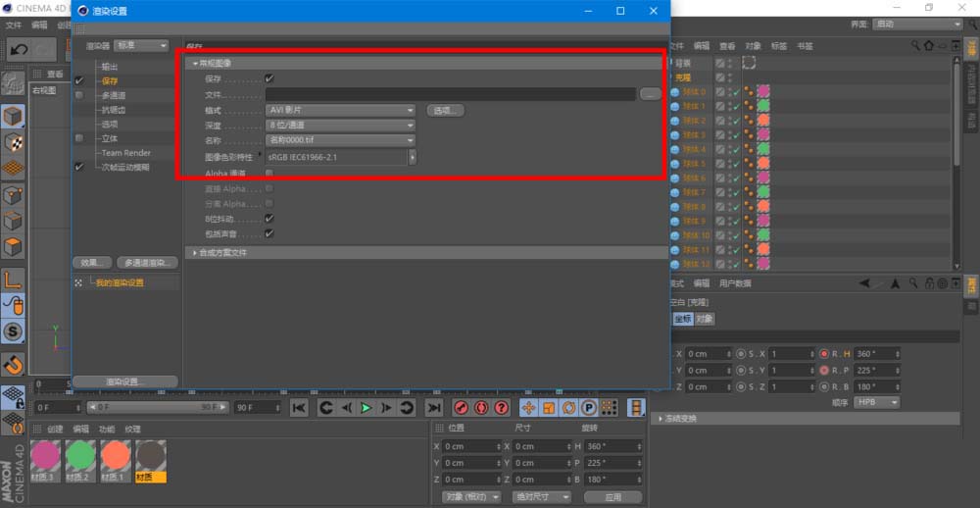Click the Keyframe Selection question-mark icon
This screenshot has width=980, height=508.
501,408
